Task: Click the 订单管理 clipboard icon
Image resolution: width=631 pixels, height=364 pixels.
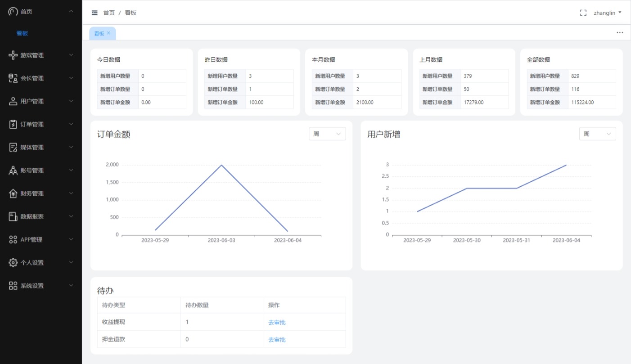Action: click(x=13, y=124)
